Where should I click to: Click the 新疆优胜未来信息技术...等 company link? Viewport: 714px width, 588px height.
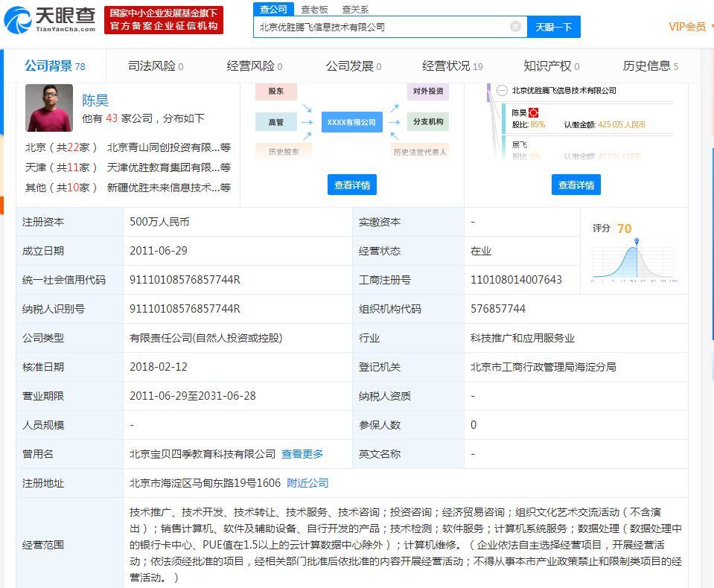tap(169, 188)
